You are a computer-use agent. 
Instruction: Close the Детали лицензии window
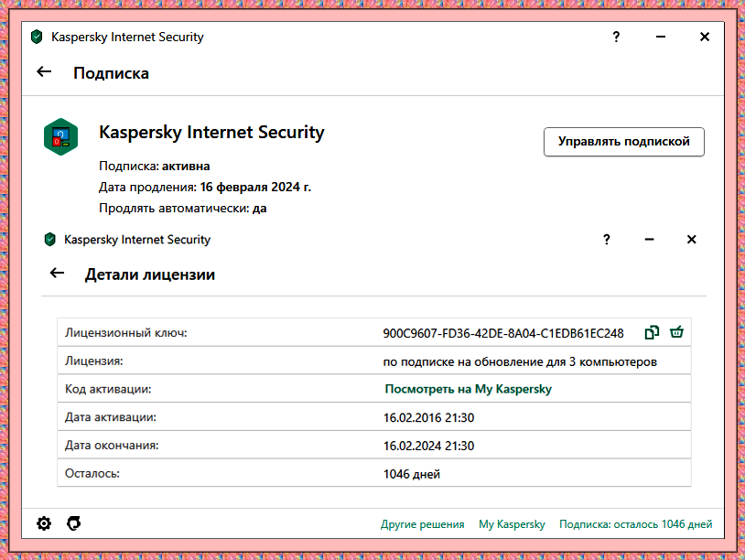(x=691, y=240)
